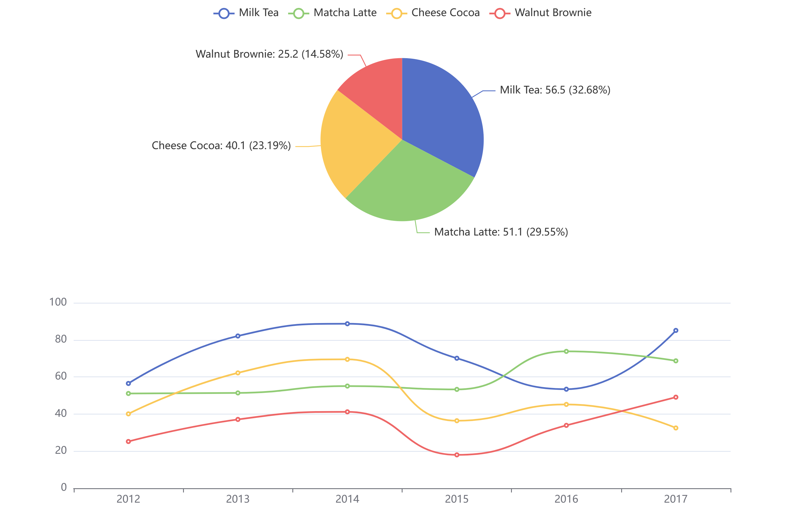Click the Walnut Brownie 25.2 pie label
The width and height of the screenshot is (800, 532).
(x=269, y=54)
